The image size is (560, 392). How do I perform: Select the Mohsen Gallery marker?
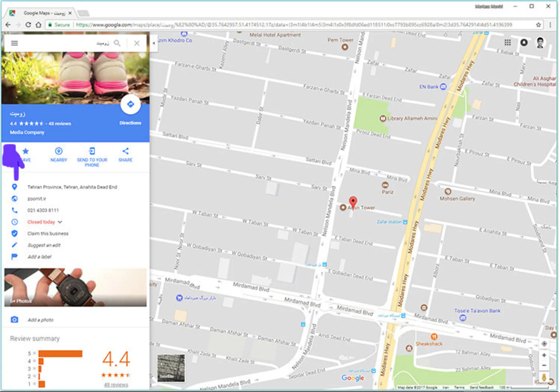pyautogui.click(x=448, y=192)
